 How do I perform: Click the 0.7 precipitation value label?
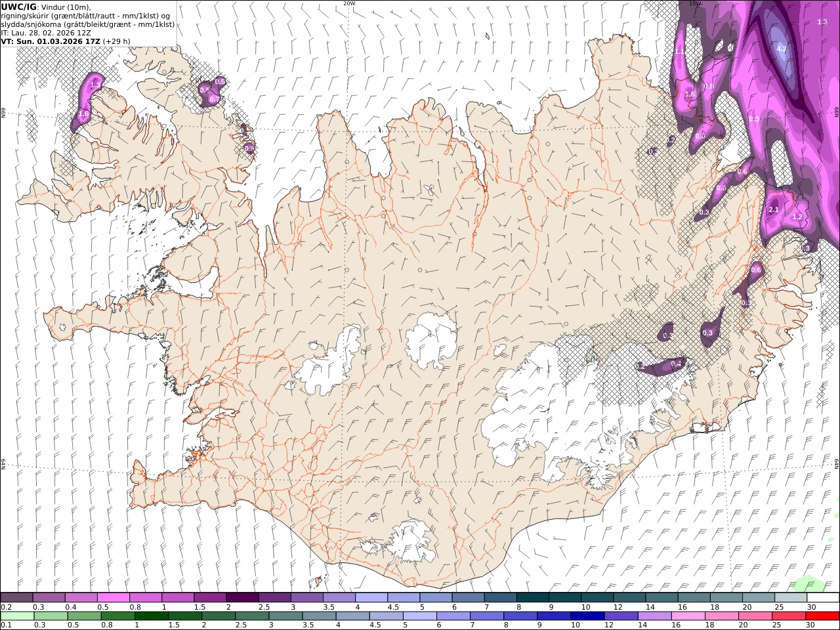tap(214, 100)
